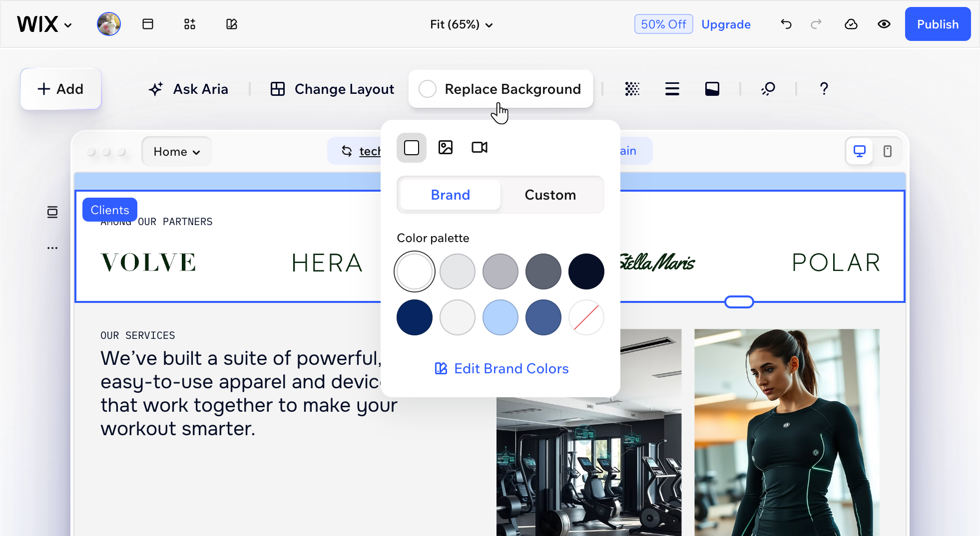
Task: Switch to the Brand tab
Action: coord(449,195)
